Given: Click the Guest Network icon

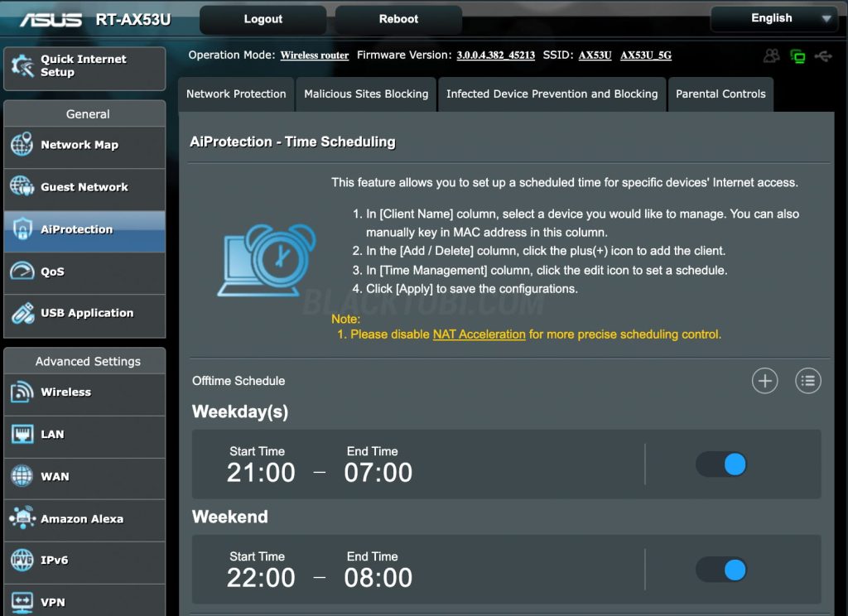Looking at the screenshot, I should [22, 186].
